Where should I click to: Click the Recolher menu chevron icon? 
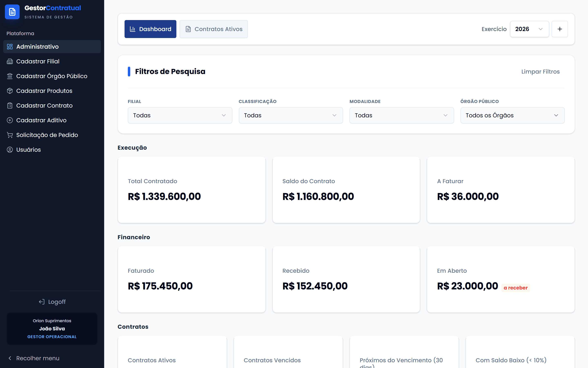click(10, 358)
